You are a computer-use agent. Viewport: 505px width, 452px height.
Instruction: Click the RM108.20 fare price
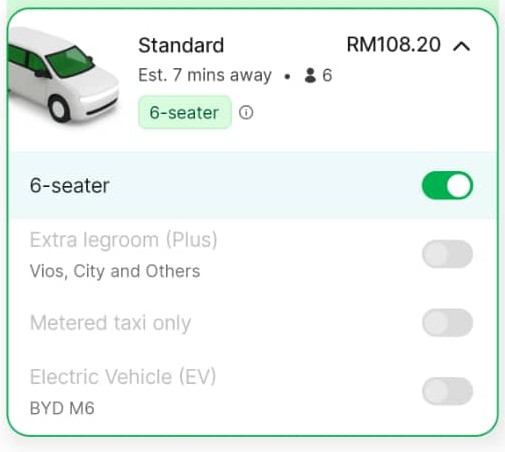tap(394, 45)
